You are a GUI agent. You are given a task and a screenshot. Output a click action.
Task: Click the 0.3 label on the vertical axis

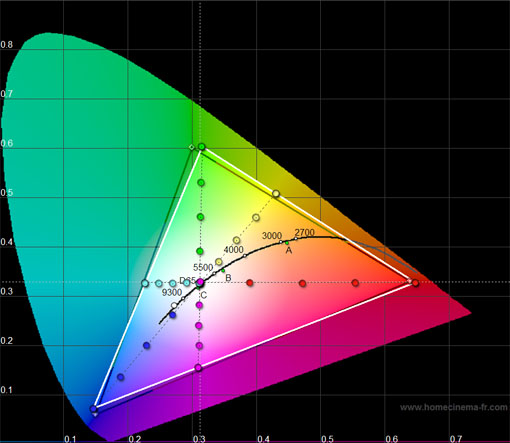[7, 291]
